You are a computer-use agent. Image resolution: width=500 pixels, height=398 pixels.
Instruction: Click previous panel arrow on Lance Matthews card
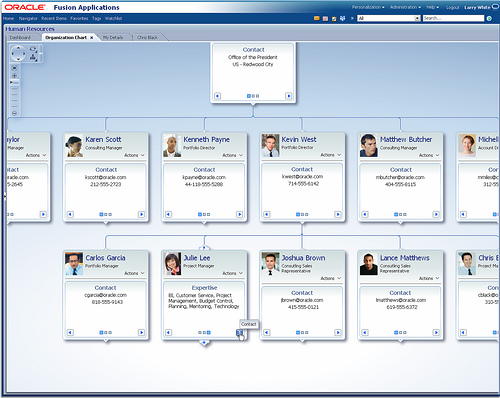(x=365, y=332)
